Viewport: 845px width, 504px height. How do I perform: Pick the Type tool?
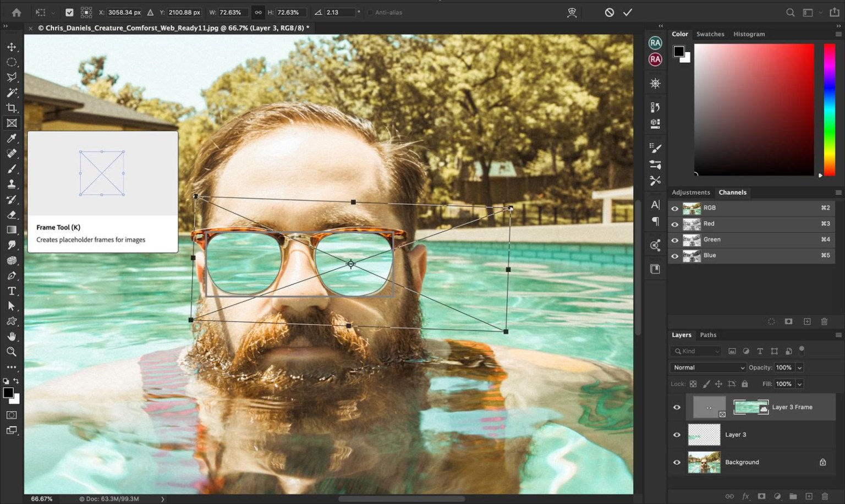11,291
